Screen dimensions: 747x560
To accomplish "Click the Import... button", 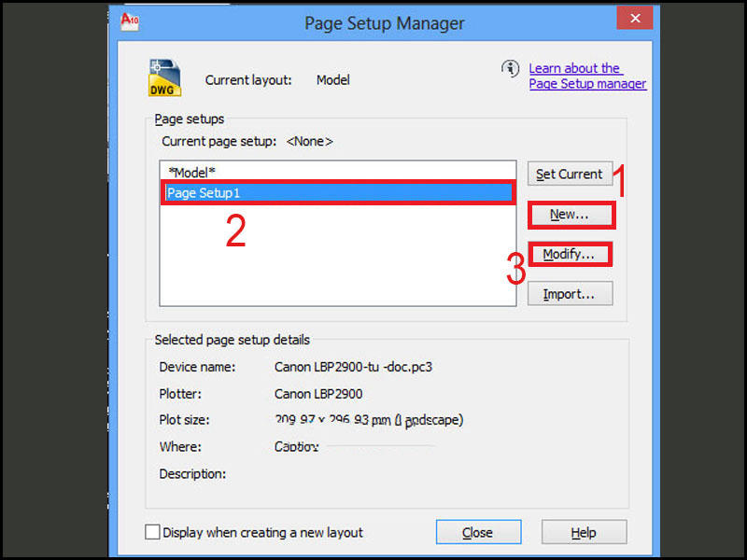I will 570,293.
